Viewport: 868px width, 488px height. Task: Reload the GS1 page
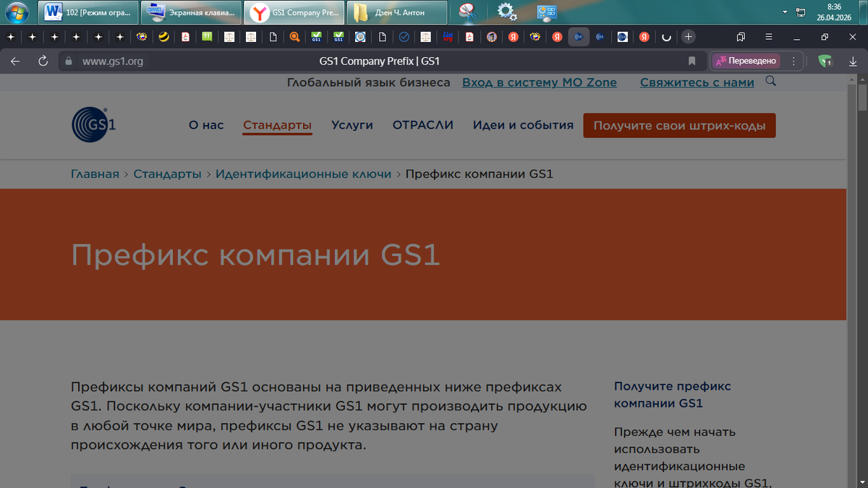coord(43,61)
